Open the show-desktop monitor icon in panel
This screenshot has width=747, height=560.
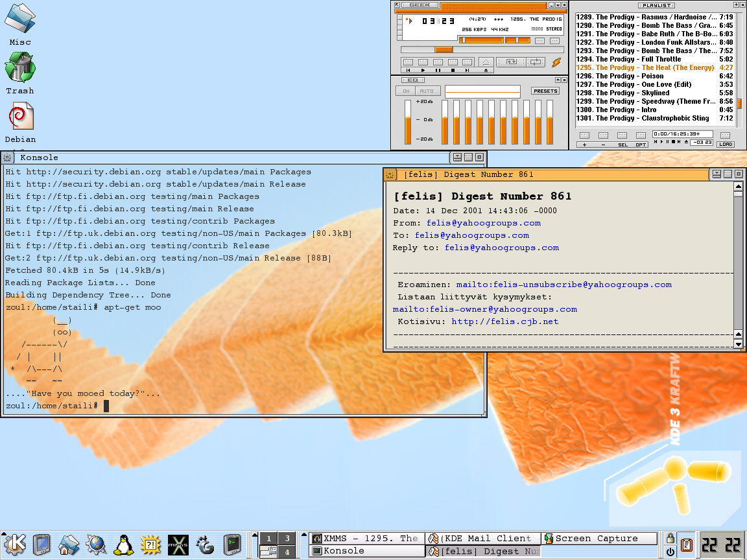pos(42,544)
